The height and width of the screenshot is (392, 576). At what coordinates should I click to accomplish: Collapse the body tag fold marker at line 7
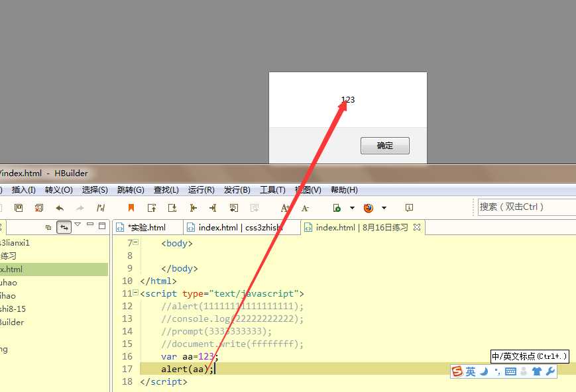tap(136, 242)
